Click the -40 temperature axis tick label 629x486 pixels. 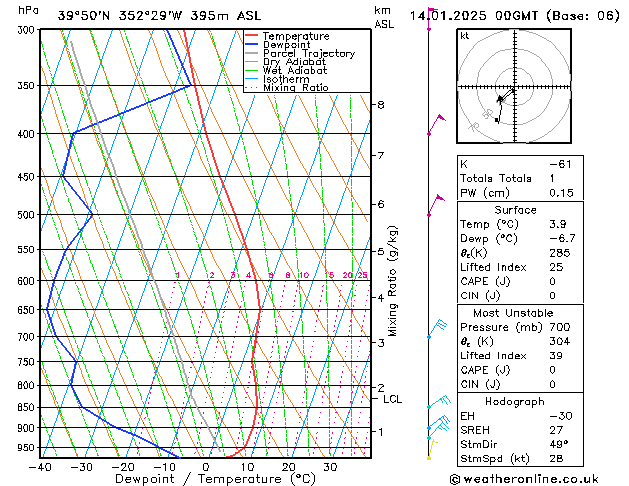pyautogui.click(x=41, y=467)
